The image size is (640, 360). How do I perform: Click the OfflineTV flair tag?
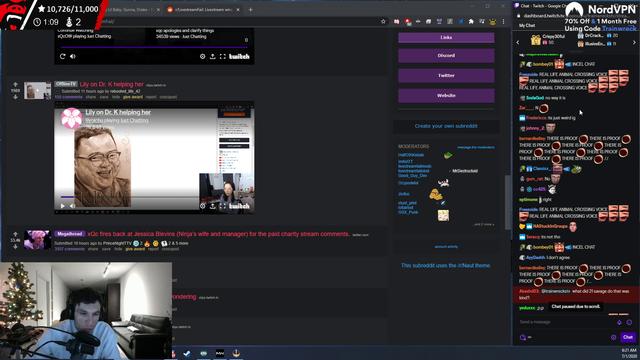tap(66, 84)
